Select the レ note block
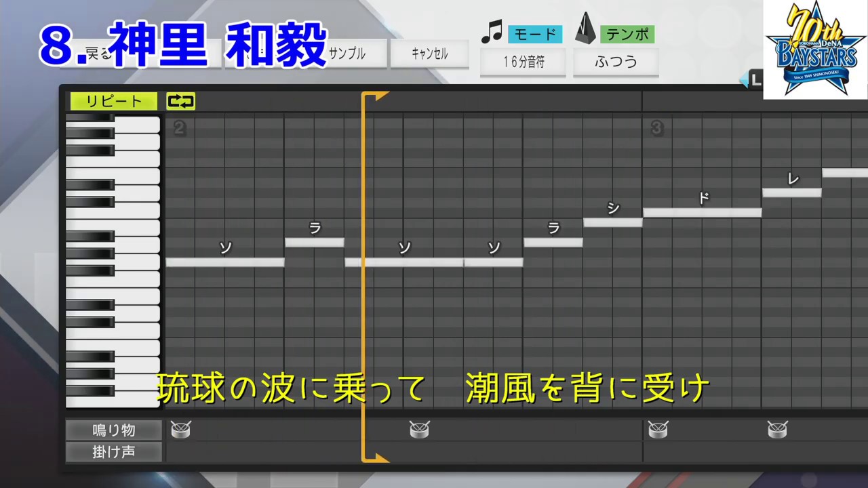Image resolution: width=868 pixels, height=488 pixels. [x=792, y=192]
